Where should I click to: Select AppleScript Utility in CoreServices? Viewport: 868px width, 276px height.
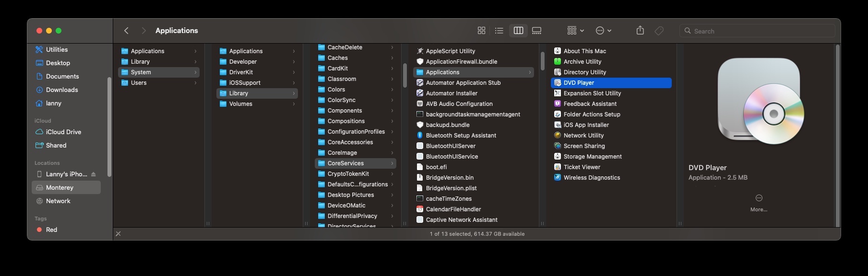pyautogui.click(x=474, y=51)
